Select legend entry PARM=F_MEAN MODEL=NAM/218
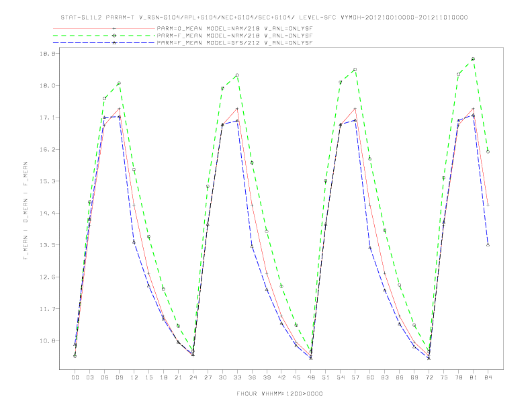Viewport: 532px width, 411px height. coord(234,36)
